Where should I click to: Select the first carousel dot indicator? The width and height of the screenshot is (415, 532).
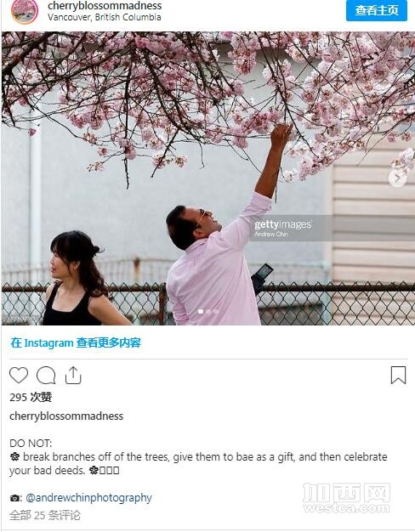201,311
